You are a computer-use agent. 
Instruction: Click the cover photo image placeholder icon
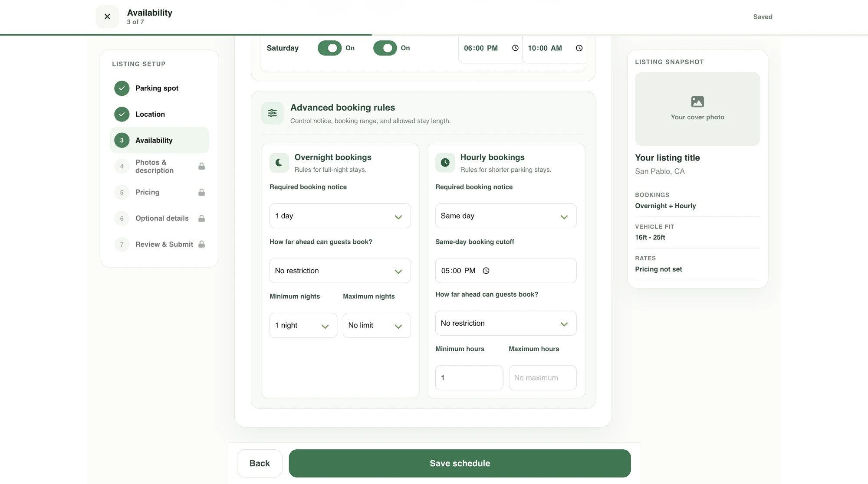tap(697, 102)
